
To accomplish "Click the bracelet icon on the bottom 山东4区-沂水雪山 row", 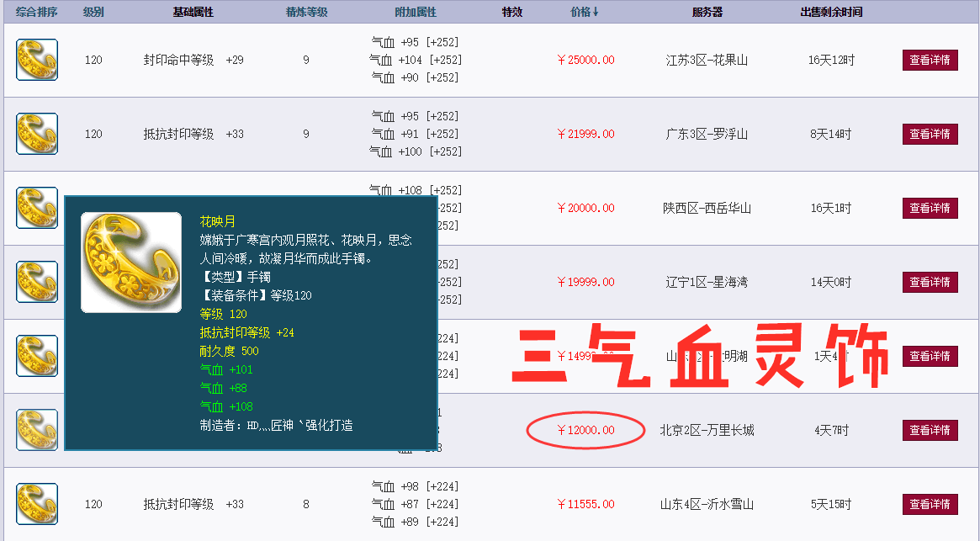I will click(x=36, y=503).
